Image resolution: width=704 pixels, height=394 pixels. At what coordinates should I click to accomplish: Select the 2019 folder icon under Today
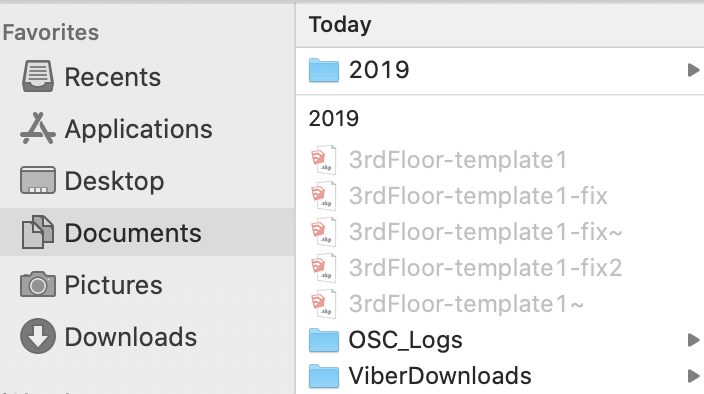coord(324,70)
